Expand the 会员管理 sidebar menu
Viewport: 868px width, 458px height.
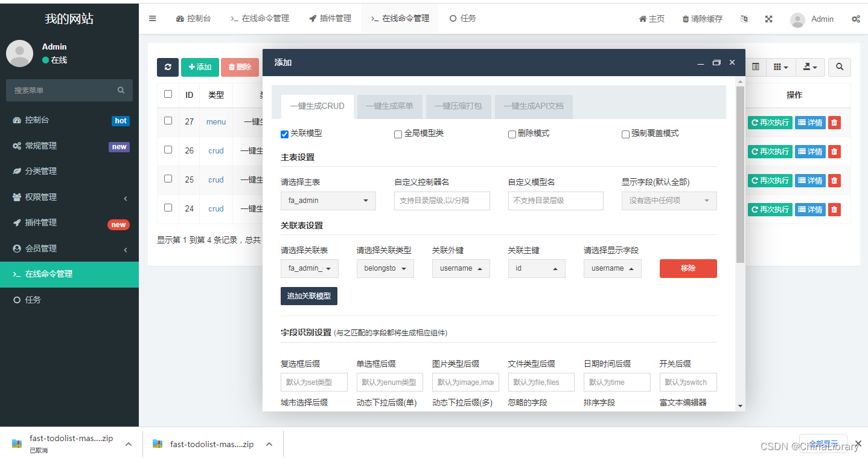point(69,248)
